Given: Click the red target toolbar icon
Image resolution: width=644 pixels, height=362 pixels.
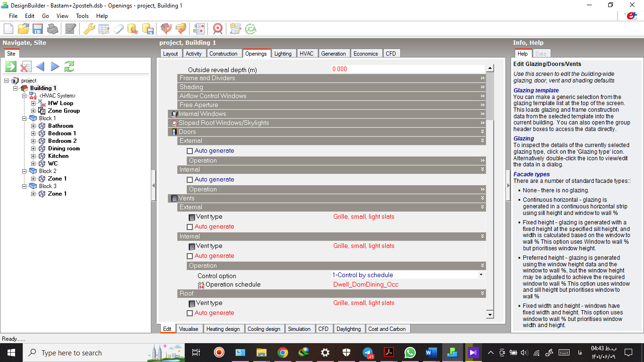Looking at the screenshot, I should (217, 29).
